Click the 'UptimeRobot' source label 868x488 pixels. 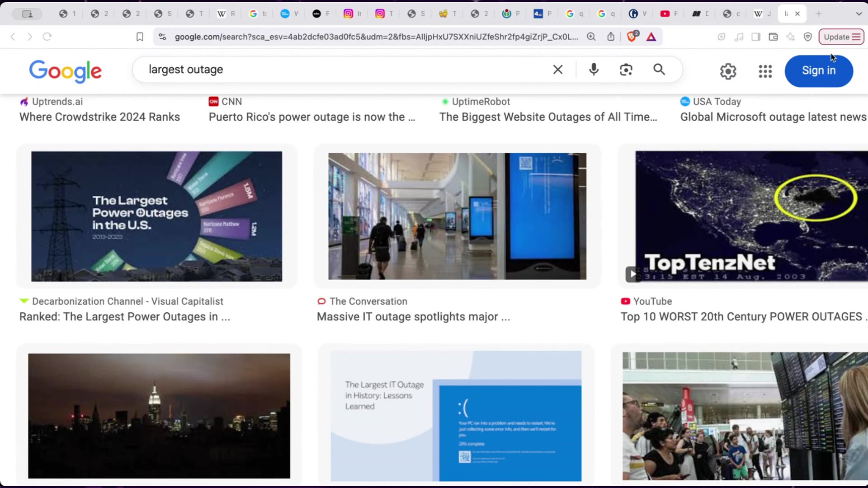pyautogui.click(x=481, y=102)
